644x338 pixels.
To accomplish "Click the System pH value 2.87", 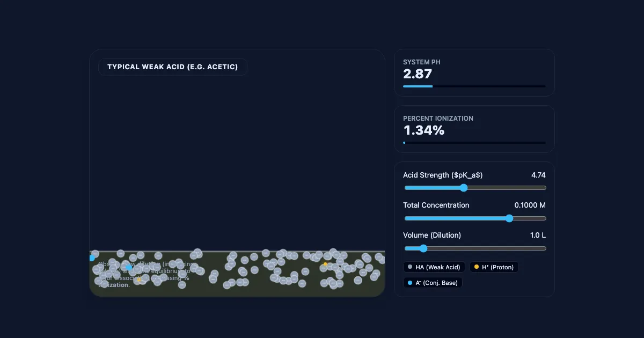I will [x=418, y=74].
